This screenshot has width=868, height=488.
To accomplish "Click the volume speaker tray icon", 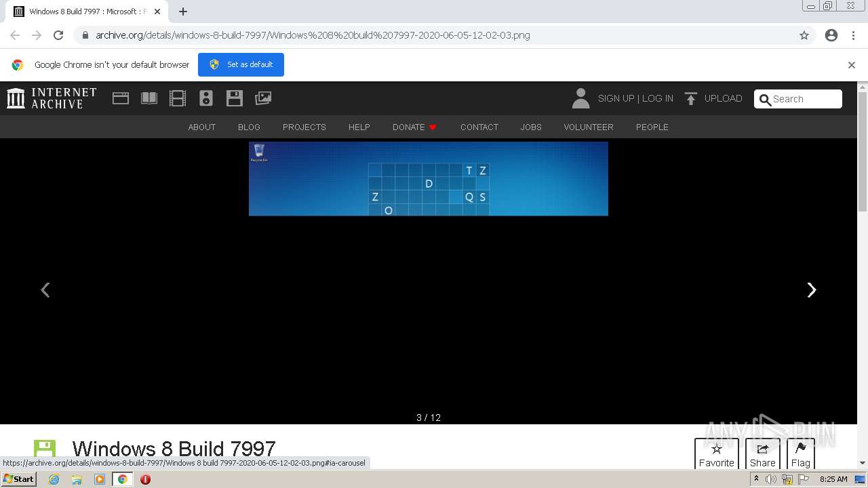I will [771, 479].
